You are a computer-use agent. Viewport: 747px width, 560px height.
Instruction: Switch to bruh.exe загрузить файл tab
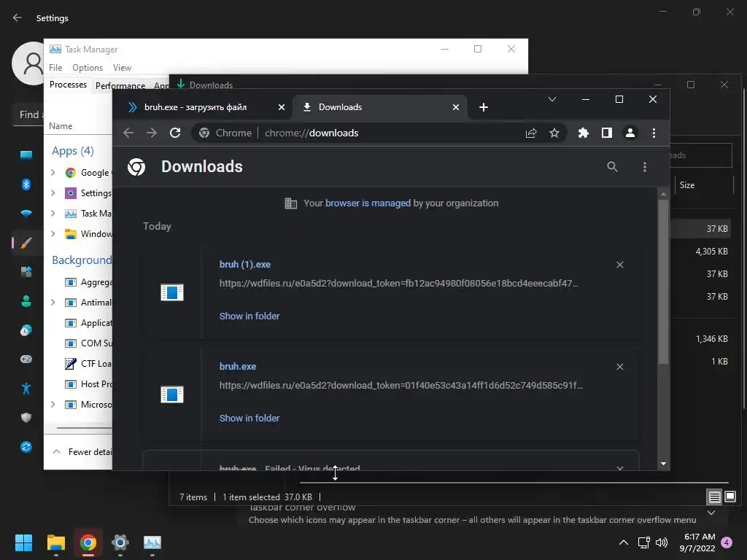(x=196, y=107)
